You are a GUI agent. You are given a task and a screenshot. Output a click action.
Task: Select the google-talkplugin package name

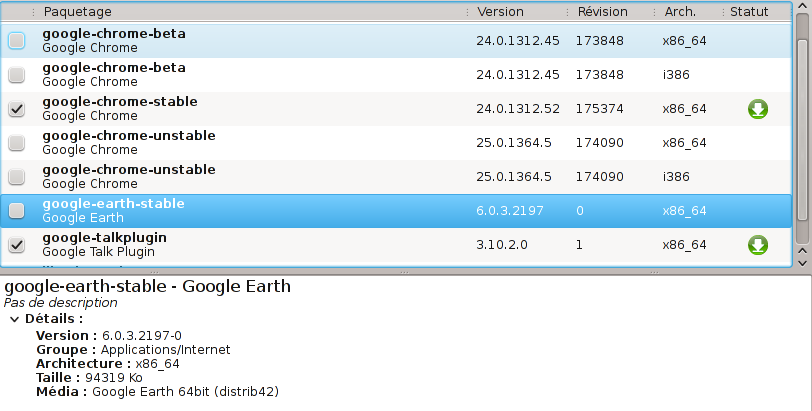[x=105, y=238]
